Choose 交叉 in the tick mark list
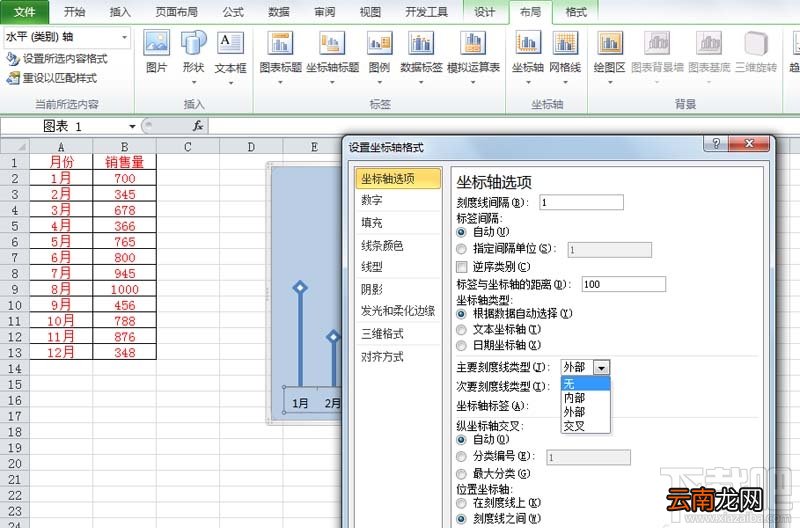 coord(585,425)
